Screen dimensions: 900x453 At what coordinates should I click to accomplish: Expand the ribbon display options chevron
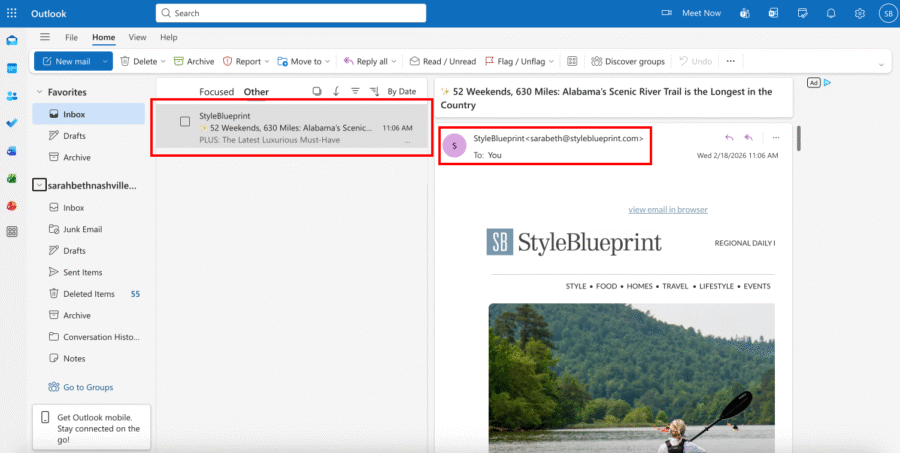click(x=881, y=65)
